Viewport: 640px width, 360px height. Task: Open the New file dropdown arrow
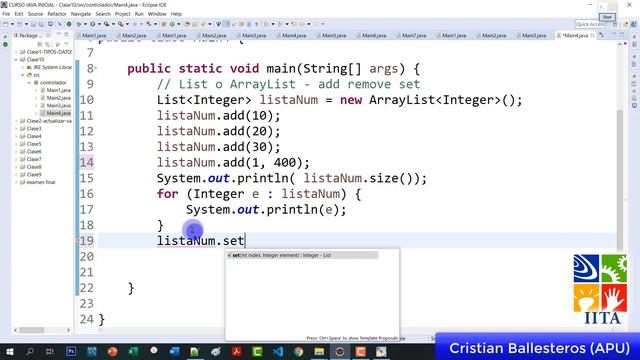[13, 24]
